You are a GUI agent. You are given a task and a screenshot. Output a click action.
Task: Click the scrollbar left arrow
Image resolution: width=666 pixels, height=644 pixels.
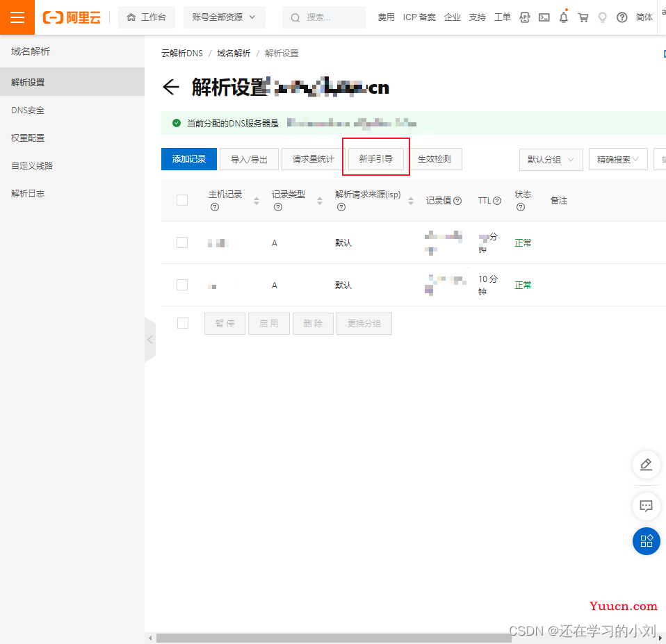click(x=150, y=638)
